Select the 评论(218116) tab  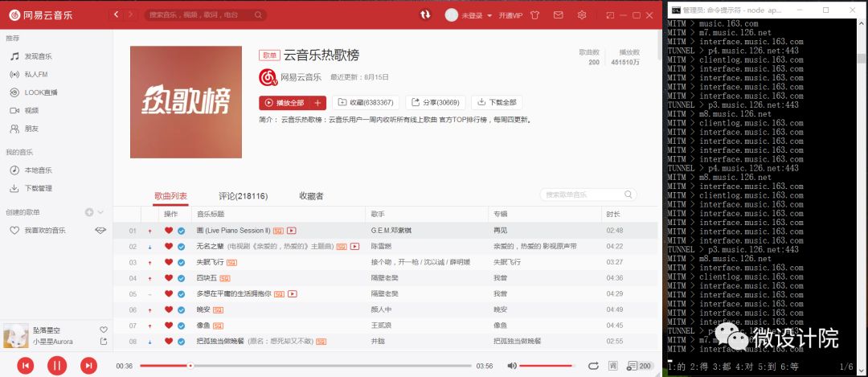click(x=243, y=196)
